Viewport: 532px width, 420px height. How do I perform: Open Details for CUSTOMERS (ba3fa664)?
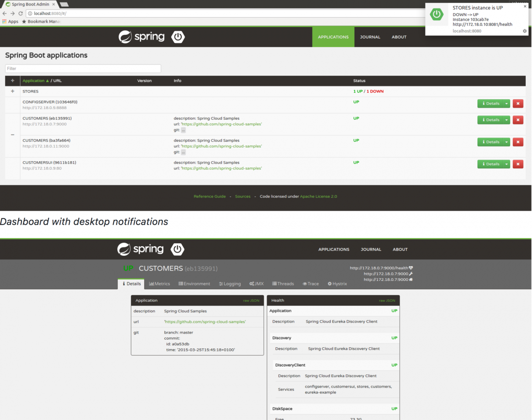[x=490, y=142]
